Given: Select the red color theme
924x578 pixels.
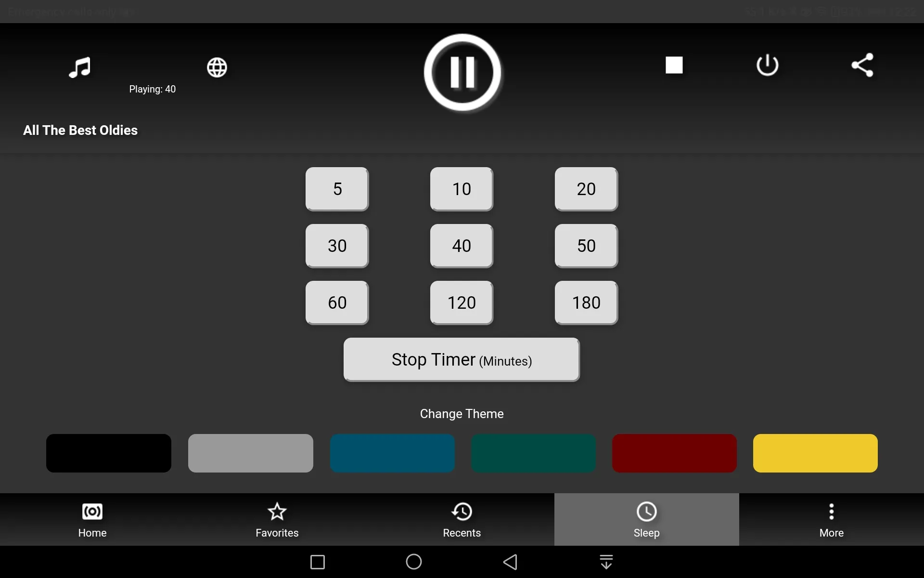Looking at the screenshot, I should (x=673, y=453).
